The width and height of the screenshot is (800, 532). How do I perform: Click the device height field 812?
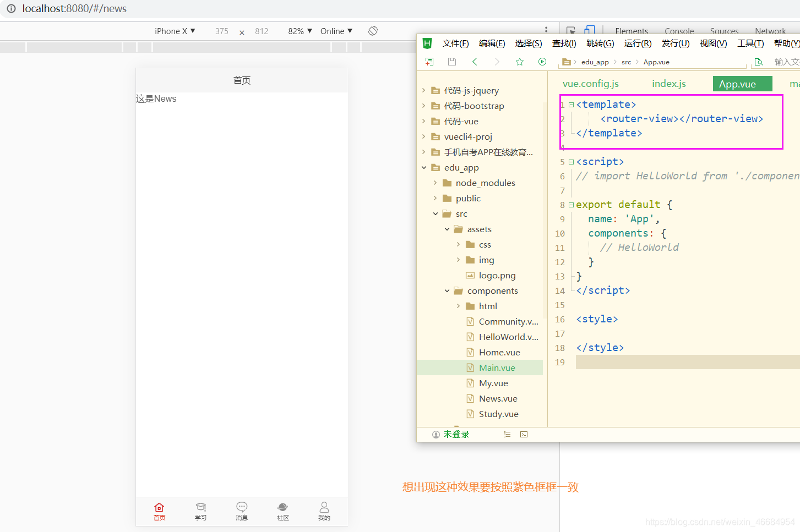pyautogui.click(x=262, y=31)
